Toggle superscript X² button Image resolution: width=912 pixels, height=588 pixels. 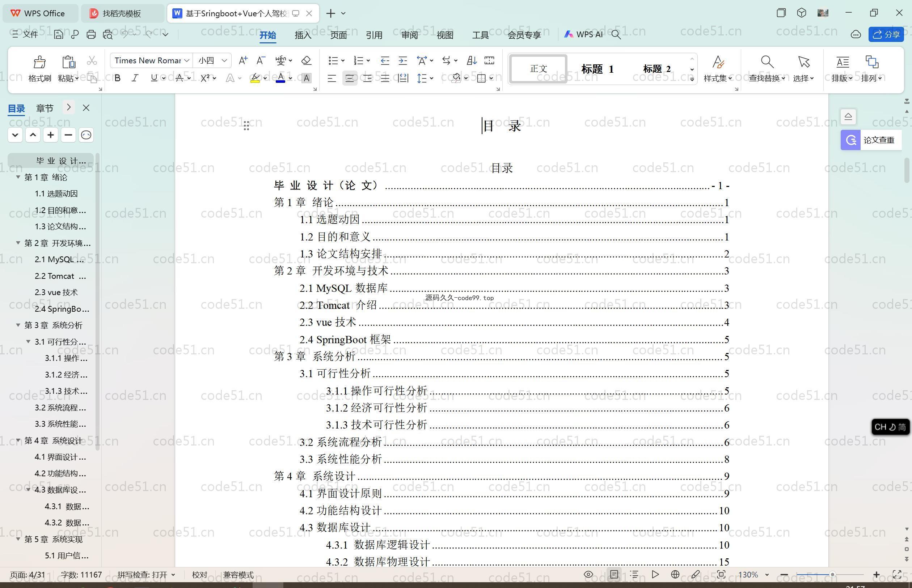pyautogui.click(x=205, y=78)
